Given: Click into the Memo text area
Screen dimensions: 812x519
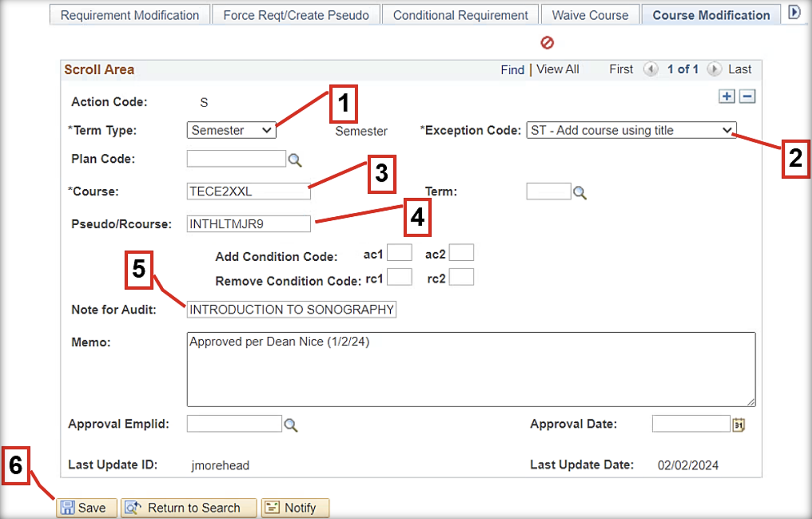Looking at the screenshot, I should [471, 370].
